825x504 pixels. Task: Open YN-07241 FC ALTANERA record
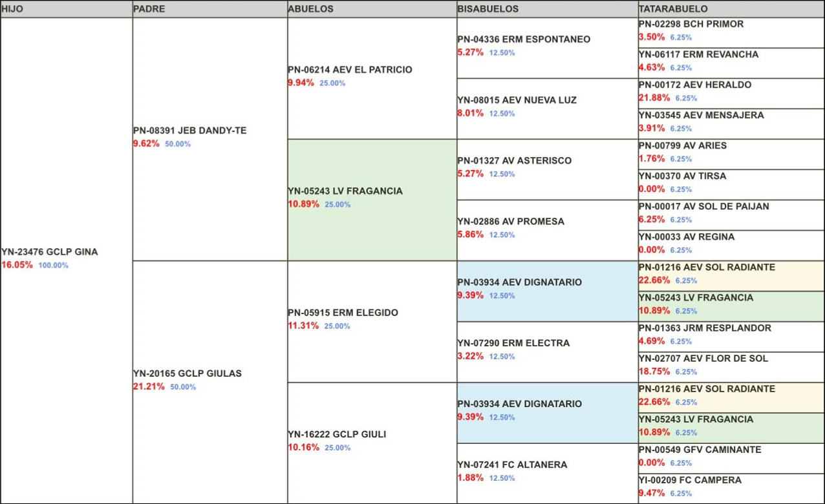(x=547, y=473)
